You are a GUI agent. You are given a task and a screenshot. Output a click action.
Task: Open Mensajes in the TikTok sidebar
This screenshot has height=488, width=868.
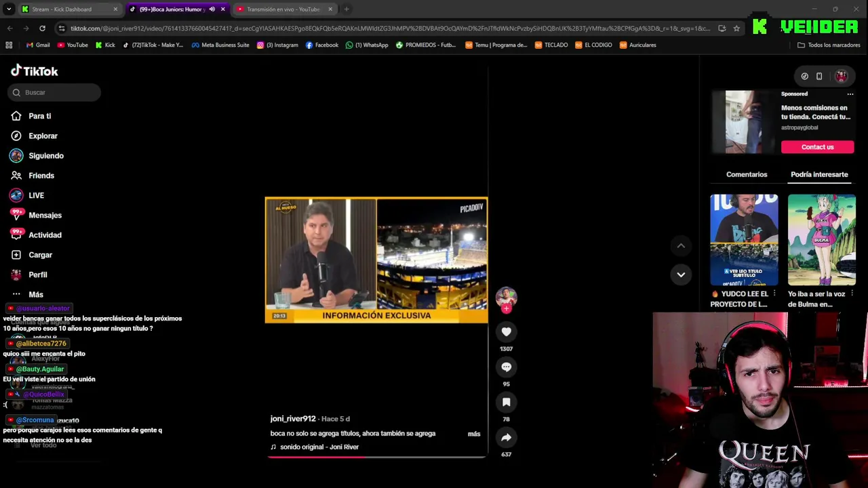[36, 215]
